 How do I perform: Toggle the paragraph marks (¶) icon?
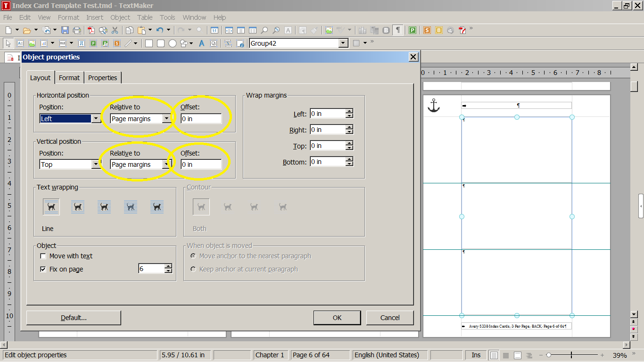398,30
